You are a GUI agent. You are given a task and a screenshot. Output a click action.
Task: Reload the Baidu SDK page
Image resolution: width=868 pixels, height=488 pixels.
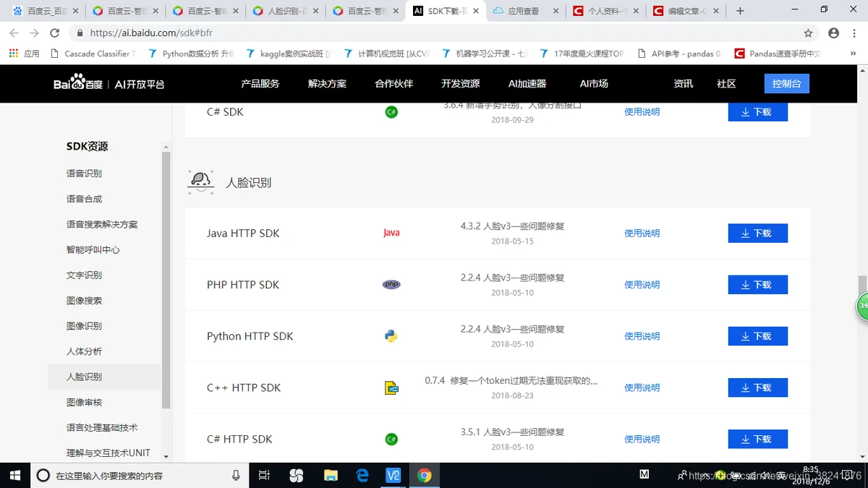click(x=54, y=33)
